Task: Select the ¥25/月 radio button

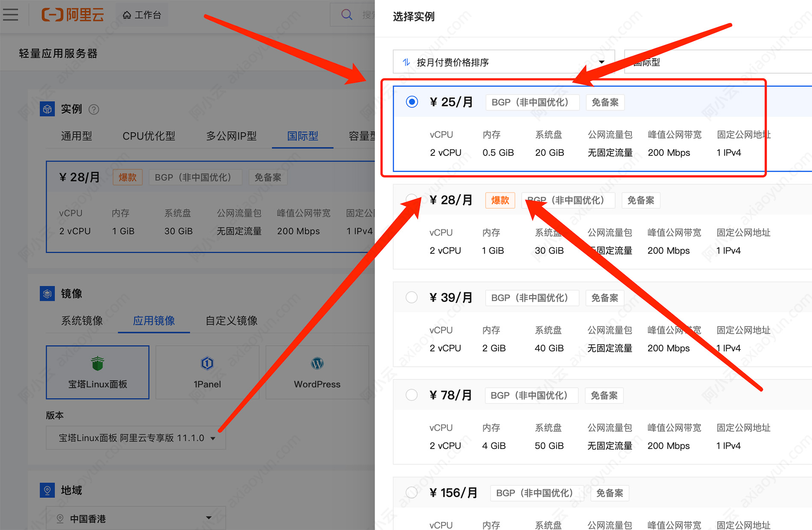Action: coord(412,102)
